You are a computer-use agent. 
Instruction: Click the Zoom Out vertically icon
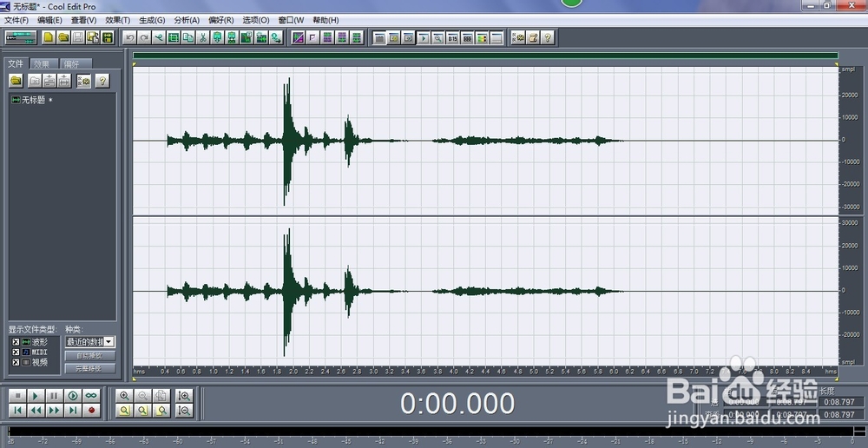[184, 411]
